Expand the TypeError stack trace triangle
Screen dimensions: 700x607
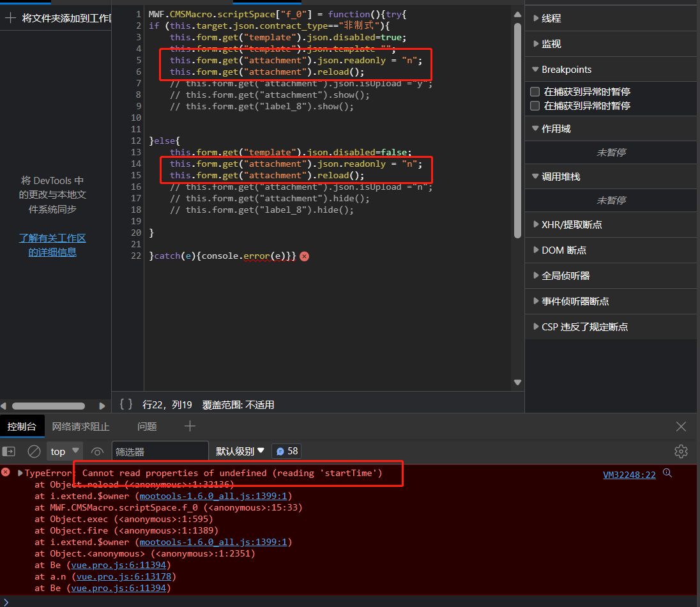coord(20,473)
